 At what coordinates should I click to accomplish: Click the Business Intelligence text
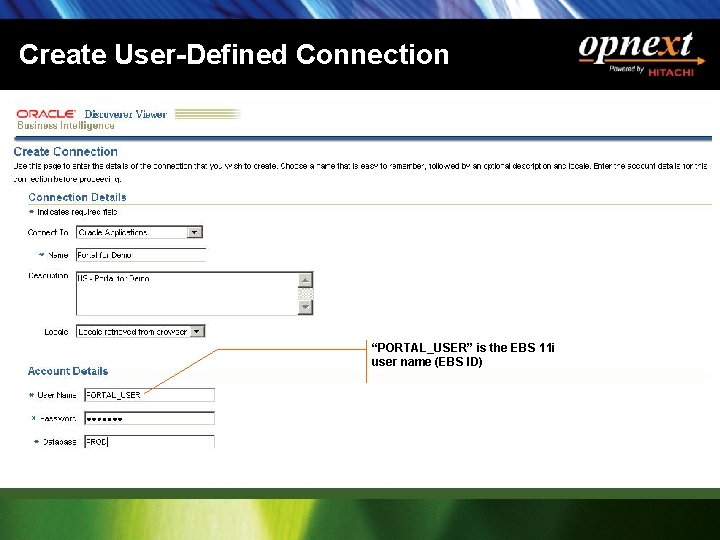click(66, 125)
